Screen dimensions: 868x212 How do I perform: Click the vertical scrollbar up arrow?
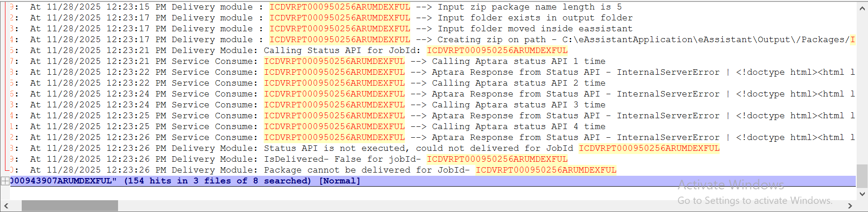[862, 8]
